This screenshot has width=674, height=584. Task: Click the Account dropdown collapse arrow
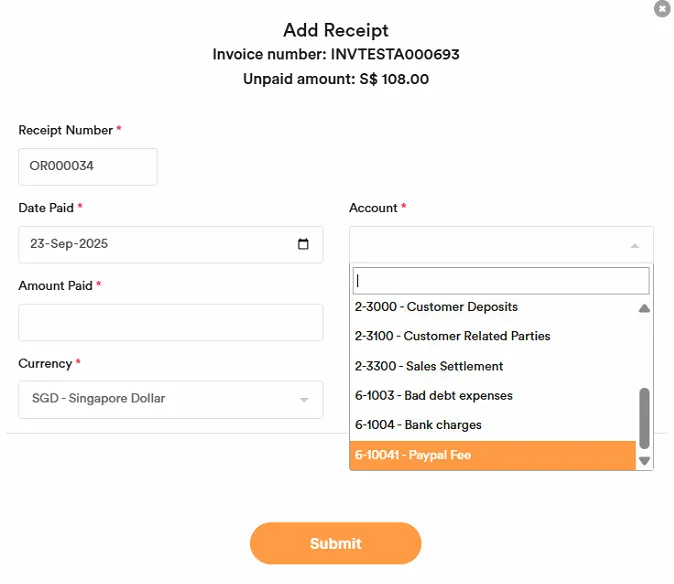tap(634, 245)
